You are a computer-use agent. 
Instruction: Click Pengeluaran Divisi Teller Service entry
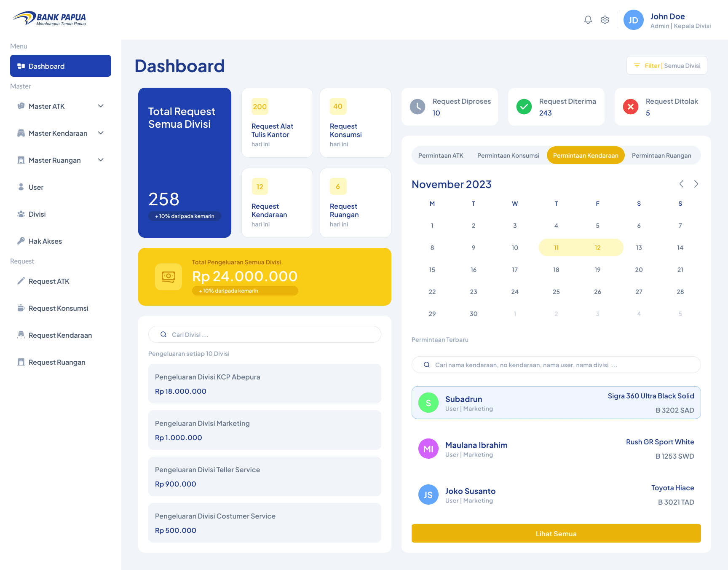(x=265, y=476)
